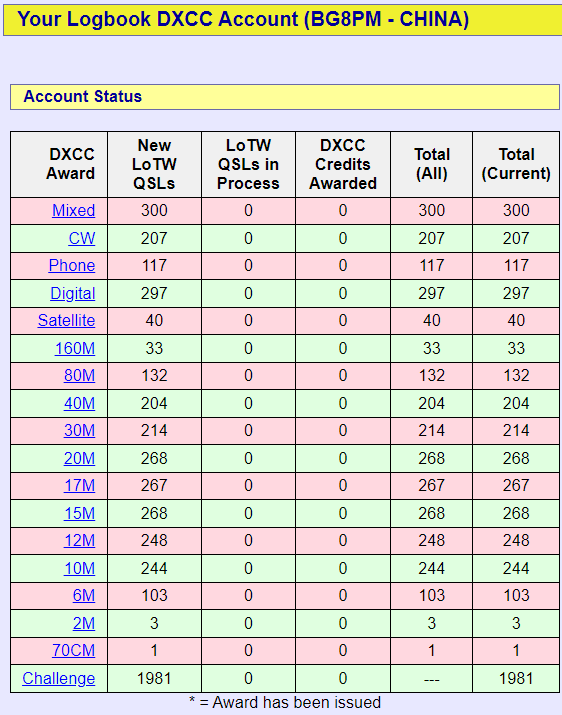
Task: Open the Digital award link
Action: pos(73,294)
